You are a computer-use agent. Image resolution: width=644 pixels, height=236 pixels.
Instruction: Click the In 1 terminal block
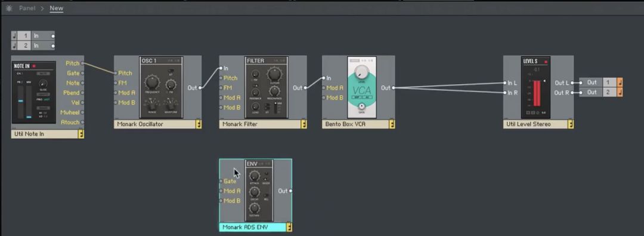pyautogui.click(x=33, y=36)
